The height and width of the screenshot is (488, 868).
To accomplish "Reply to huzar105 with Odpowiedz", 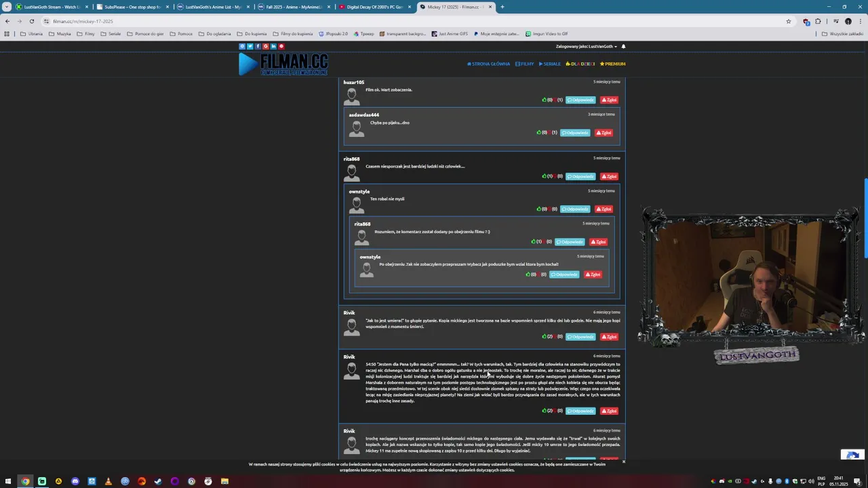I will click(x=580, y=100).
